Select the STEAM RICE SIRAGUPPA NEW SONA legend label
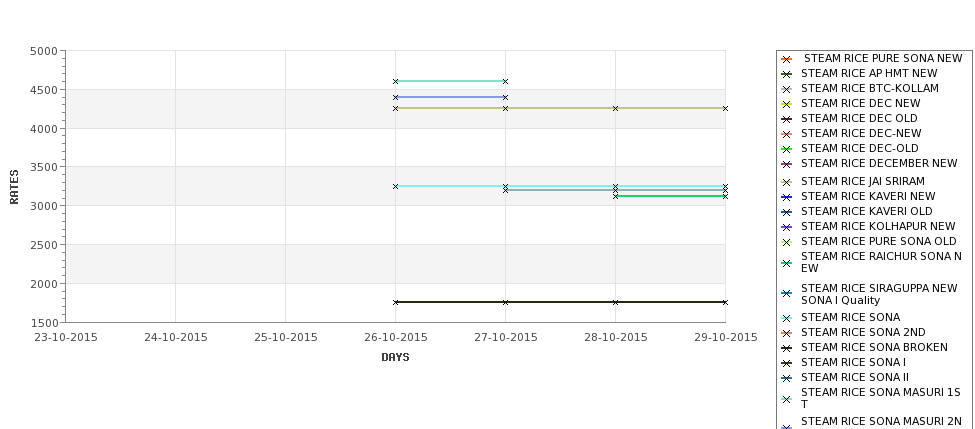 (x=879, y=294)
